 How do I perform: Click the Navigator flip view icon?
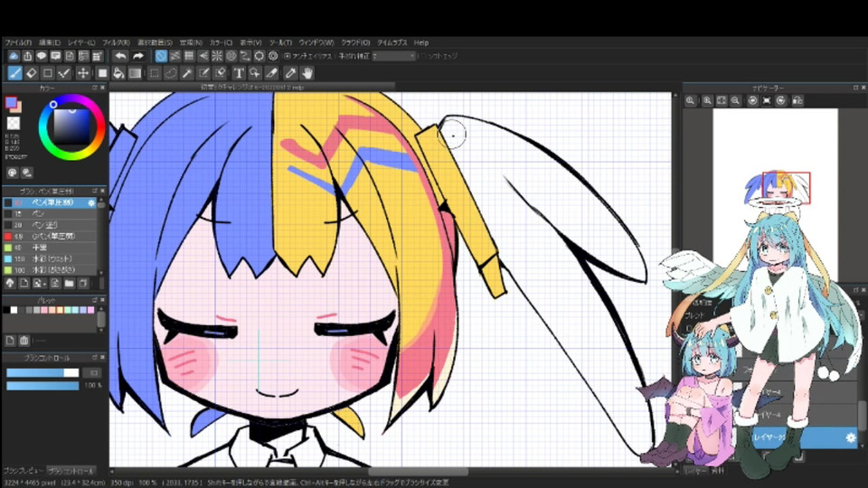pos(797,100)
